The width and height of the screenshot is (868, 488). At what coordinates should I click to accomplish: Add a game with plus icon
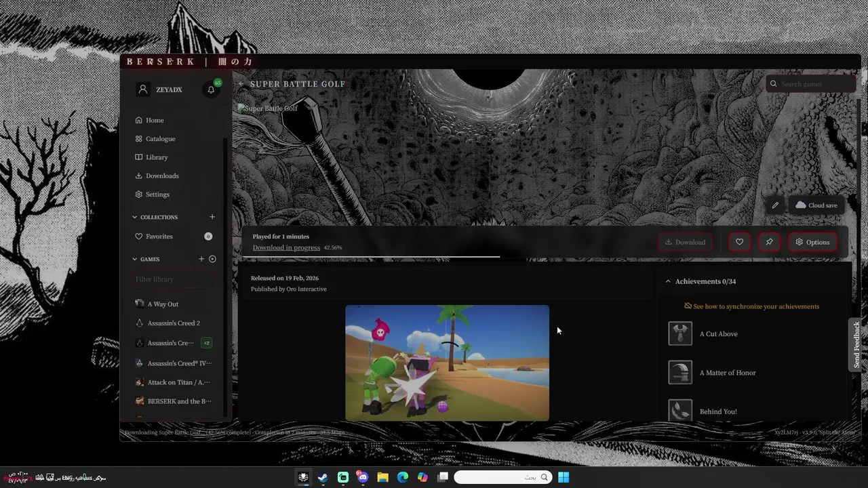pyautogui.click(x=201, y=259)
